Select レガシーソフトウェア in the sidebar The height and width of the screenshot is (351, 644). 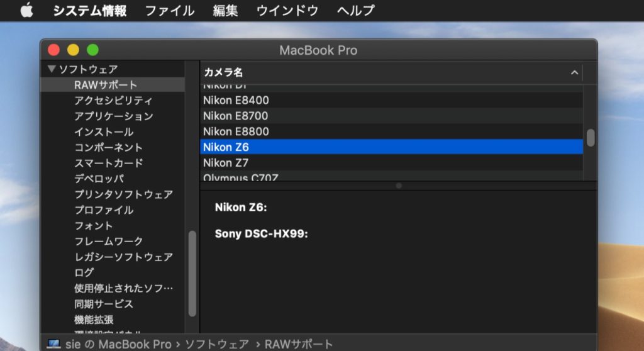point(123,257)
